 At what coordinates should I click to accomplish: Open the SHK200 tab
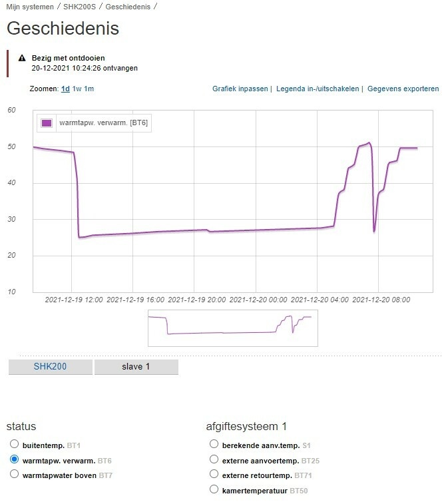[x=50, y=367]
